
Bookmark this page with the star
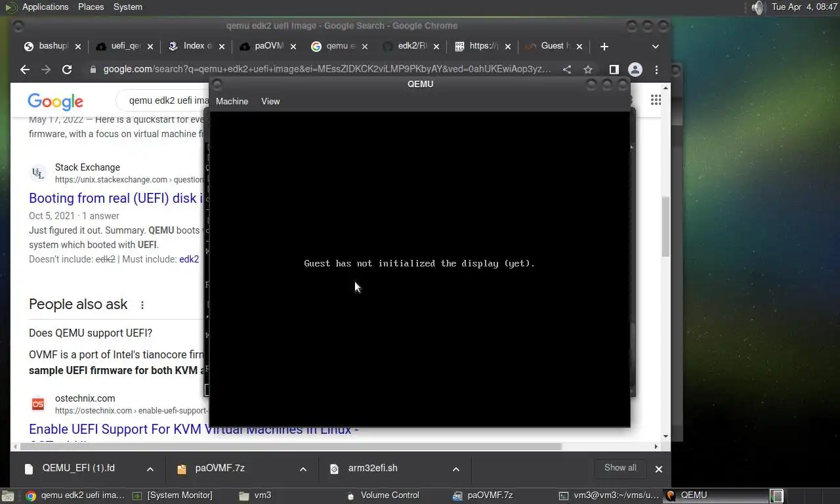[x=588, y=70]
